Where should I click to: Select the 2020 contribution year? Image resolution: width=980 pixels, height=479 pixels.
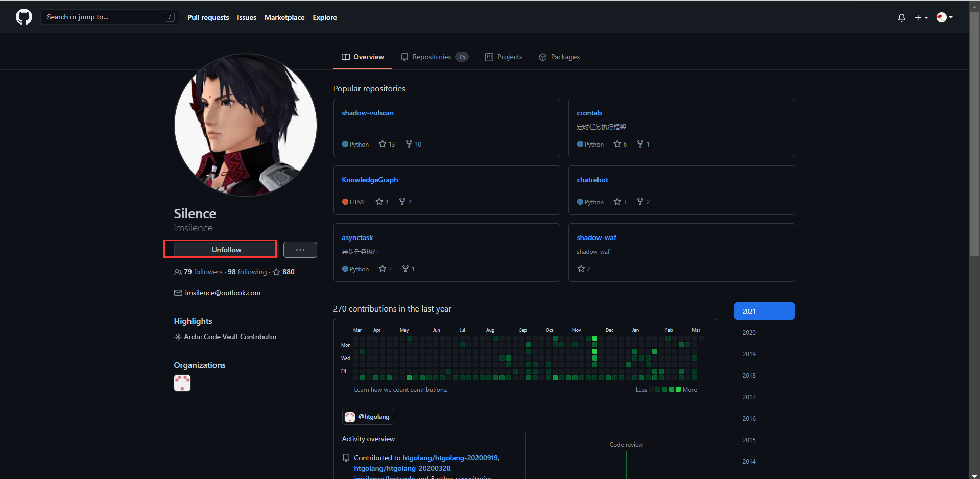(x=764, y=332)
